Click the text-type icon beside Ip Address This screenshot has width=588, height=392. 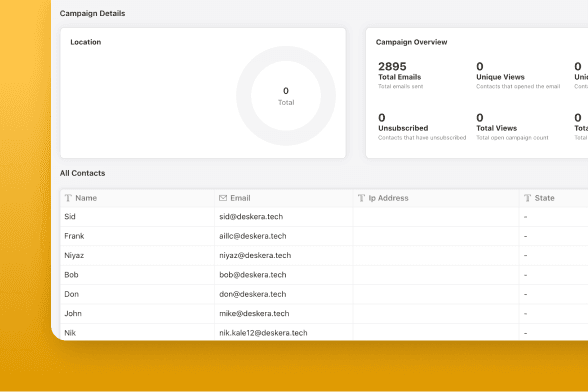click(x=361, y=198)
